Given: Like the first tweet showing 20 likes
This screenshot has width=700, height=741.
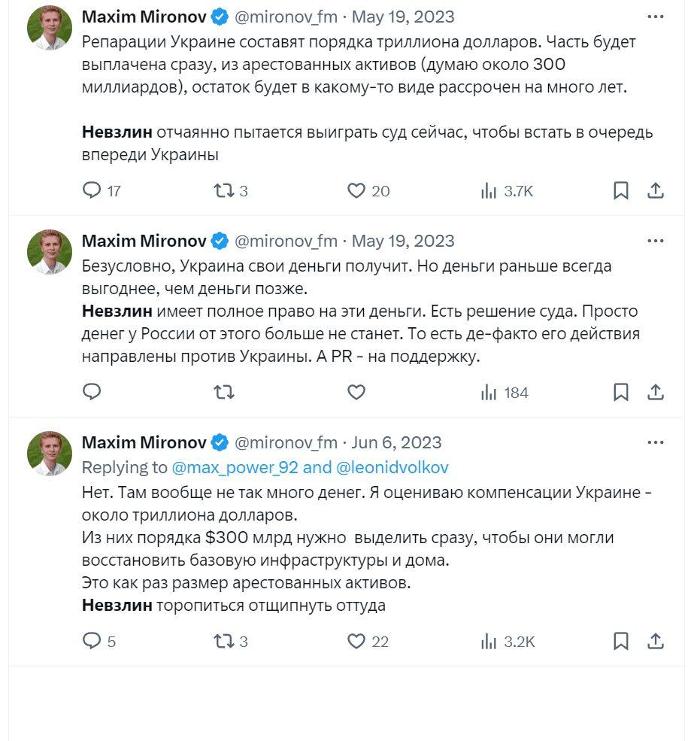Looking at the screenshot, I should pos(355,191).
